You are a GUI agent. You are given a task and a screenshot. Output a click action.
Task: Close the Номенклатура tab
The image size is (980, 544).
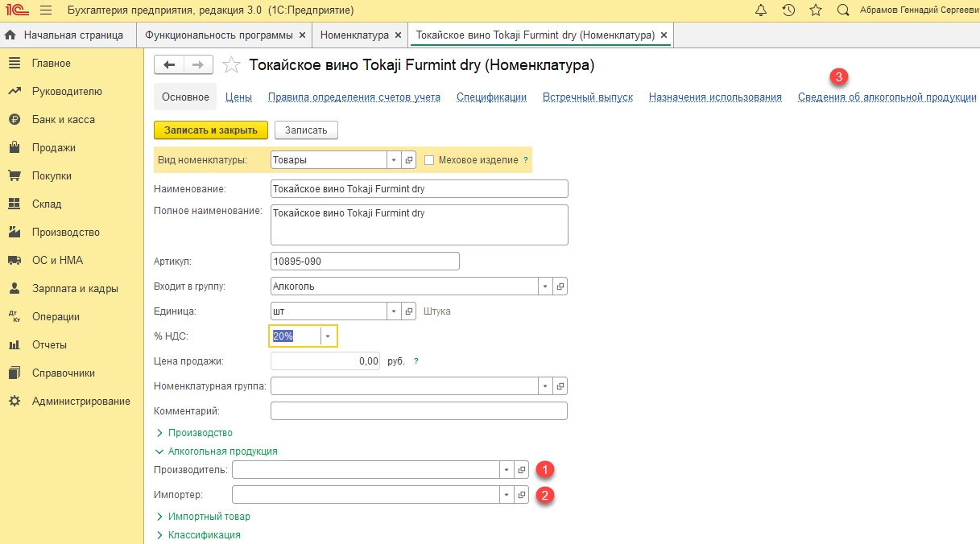tap(398, 35)
